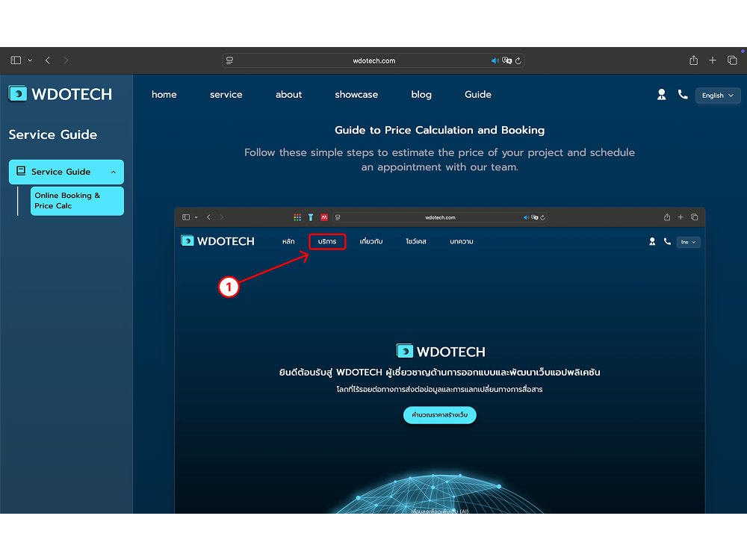The image size is (747, 560).
Task: Click phone icon in embedded Thai navbar
Action: pos(667,241)
